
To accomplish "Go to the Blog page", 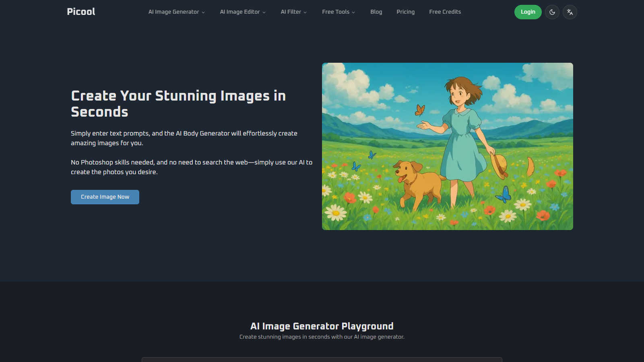I will [x=376, y=12].
